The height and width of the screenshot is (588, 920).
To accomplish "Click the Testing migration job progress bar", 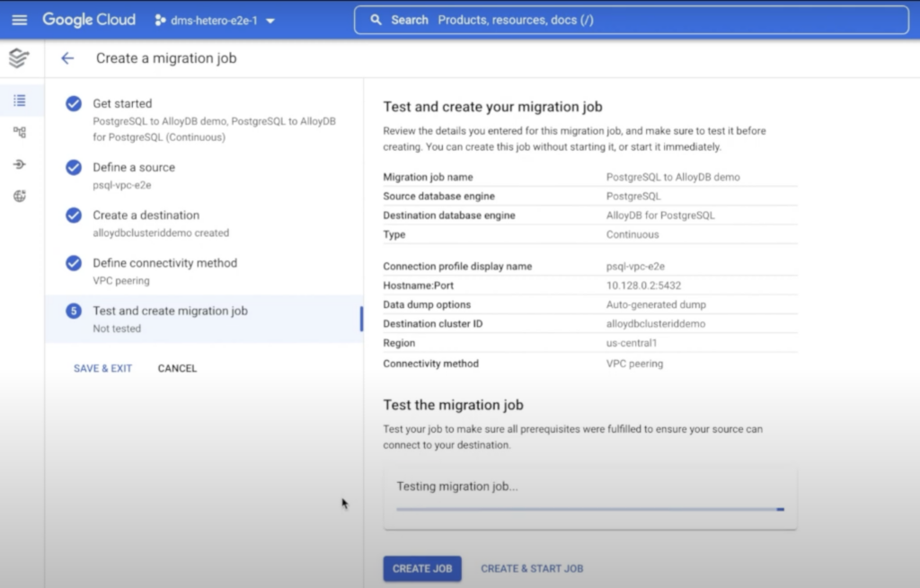I will [590, 509].
